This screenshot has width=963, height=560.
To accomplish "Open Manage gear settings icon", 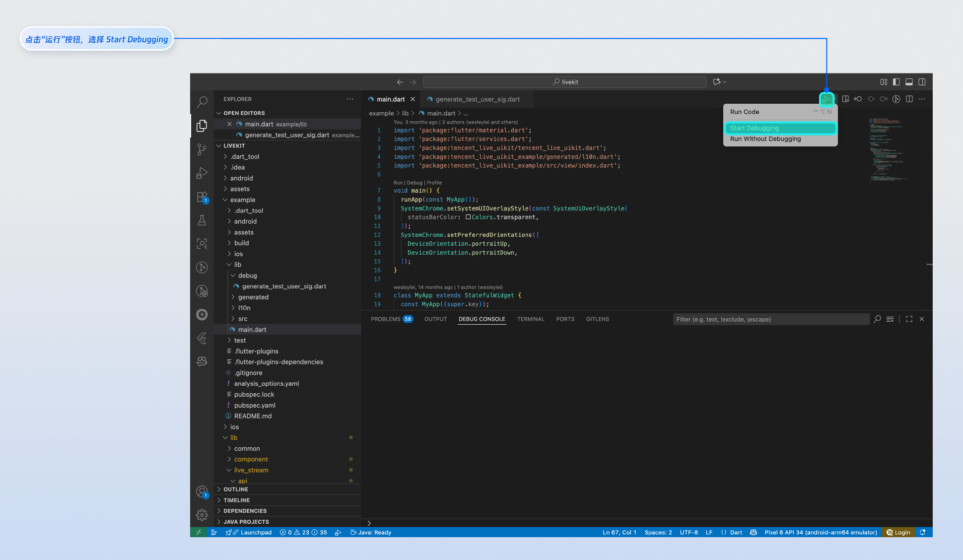I will pos(202,515).
